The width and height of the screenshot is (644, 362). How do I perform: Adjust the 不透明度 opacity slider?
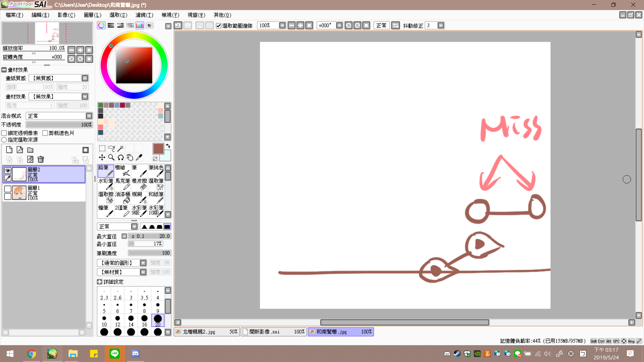(59, 125)
